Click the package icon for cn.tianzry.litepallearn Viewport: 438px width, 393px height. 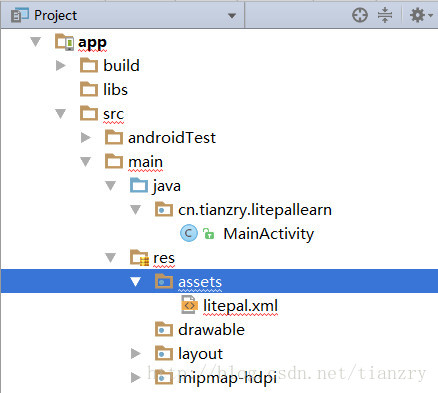pyautogui.click(x=164, y=209)
